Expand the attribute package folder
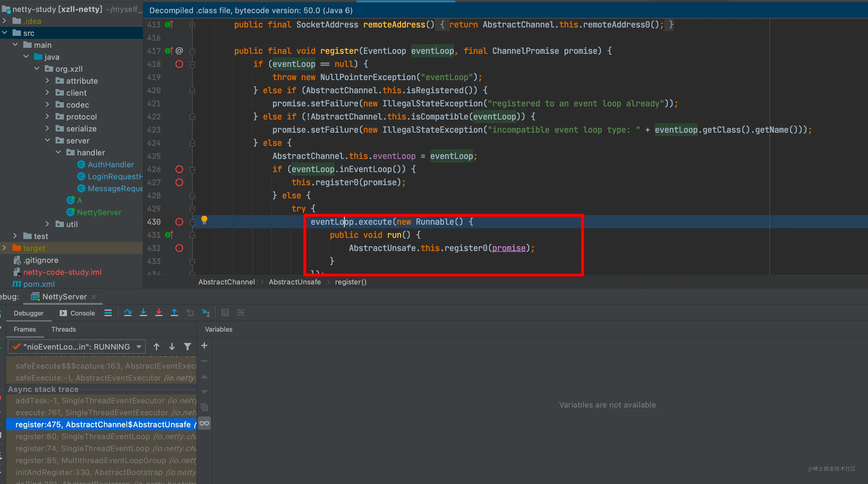The width and height of the screenshot is (868, 484). pyautogui.click(x=47, y=81)
